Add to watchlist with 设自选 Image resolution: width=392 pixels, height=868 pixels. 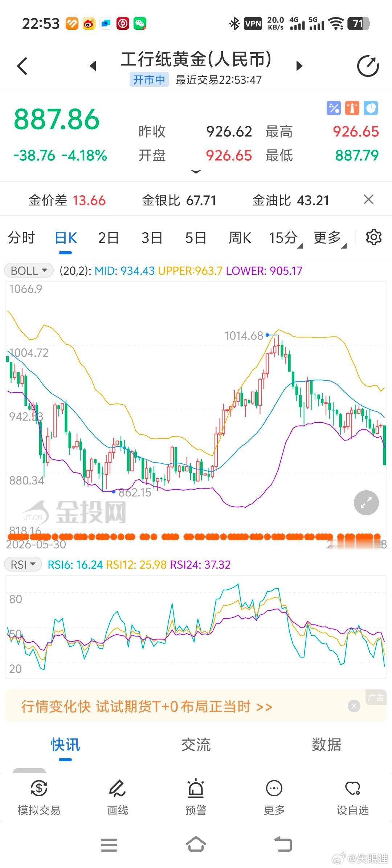[353, 798]
